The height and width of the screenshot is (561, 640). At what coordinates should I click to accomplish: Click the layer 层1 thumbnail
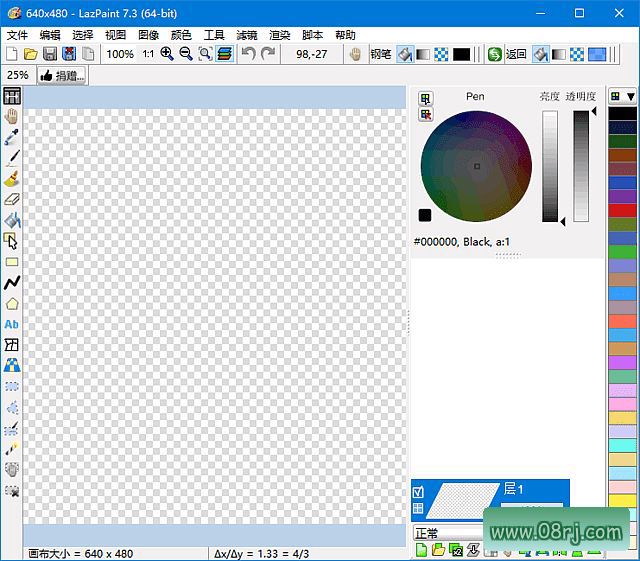pyautogui.click(x=464, y=498)
